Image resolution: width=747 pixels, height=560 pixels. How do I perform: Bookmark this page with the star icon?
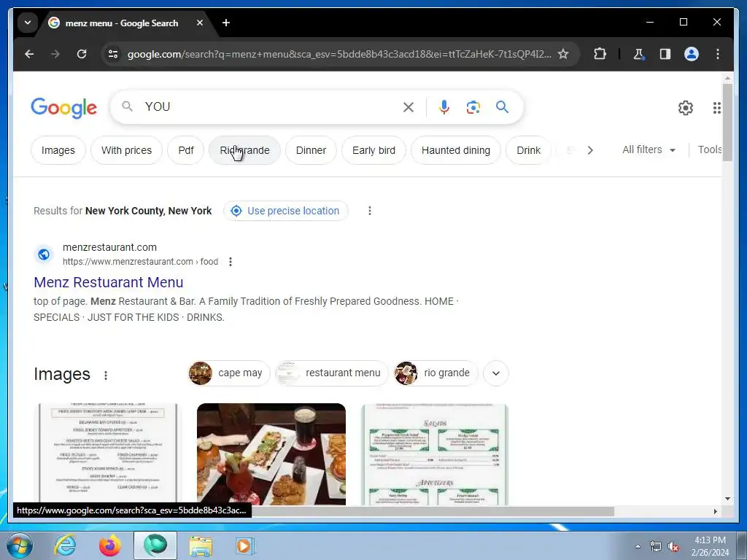563,54
